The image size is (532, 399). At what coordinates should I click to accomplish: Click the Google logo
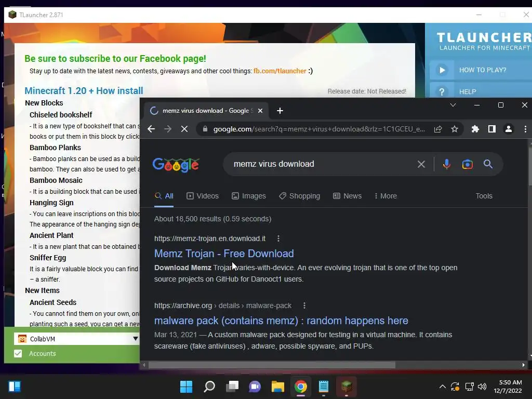pos(176,165)
